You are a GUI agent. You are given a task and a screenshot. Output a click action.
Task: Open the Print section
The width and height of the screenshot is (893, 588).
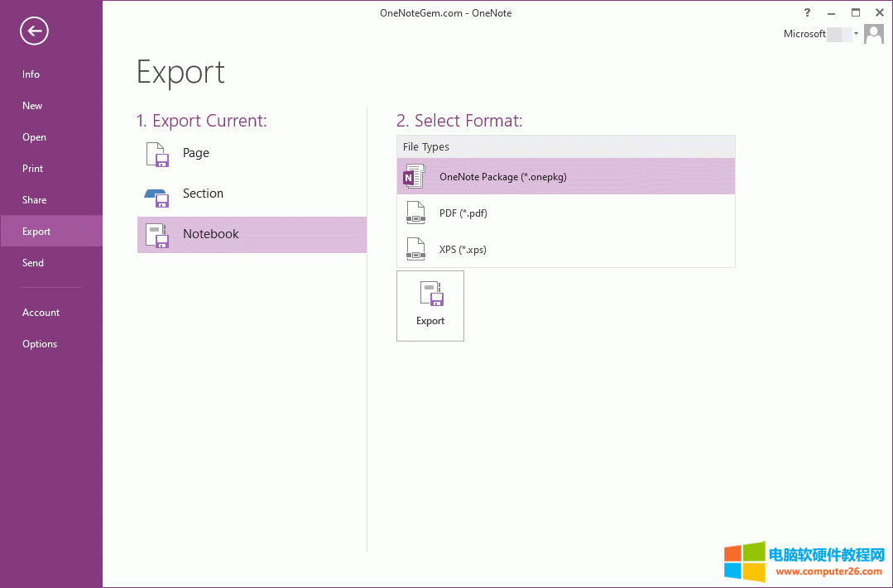coord(32,168)
